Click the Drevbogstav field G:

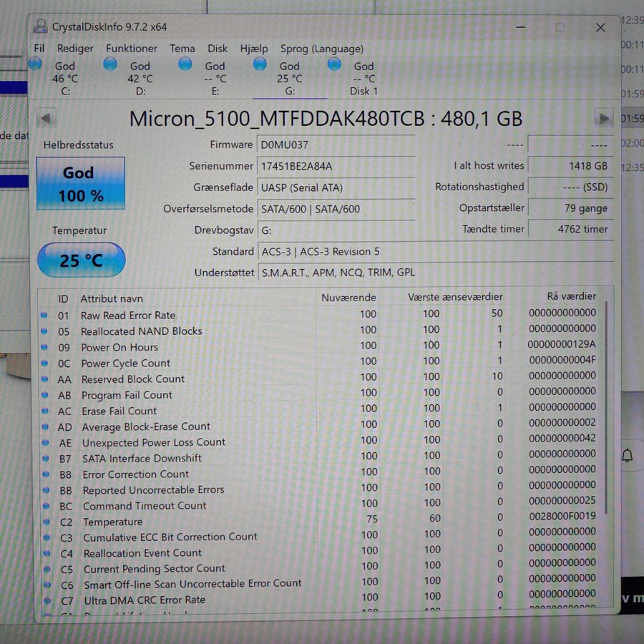tap(336, 230)
